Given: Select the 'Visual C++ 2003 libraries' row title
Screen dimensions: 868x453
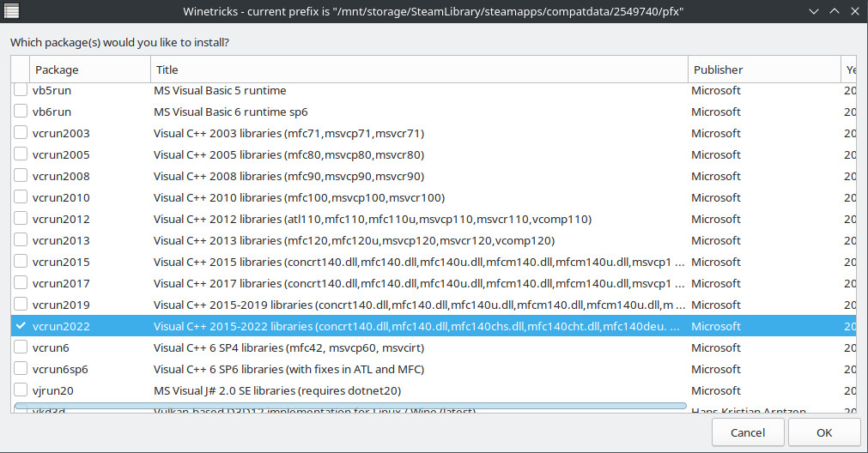Looking at the screenshot, I should pos(288,133).
